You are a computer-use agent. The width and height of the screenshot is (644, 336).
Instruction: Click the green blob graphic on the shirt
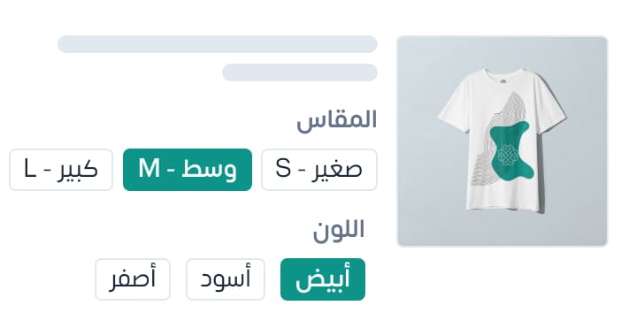511,153
